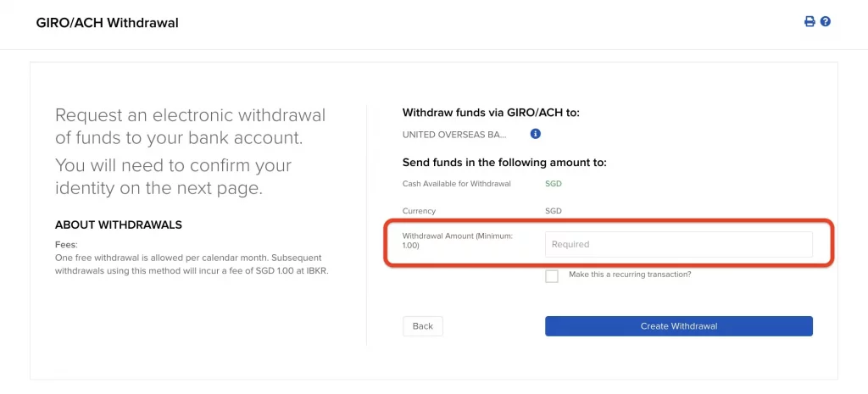This screenshot has height=394, width=868.
Task: Focus the Withdrawal Amount input field
Action: [678, 244]
